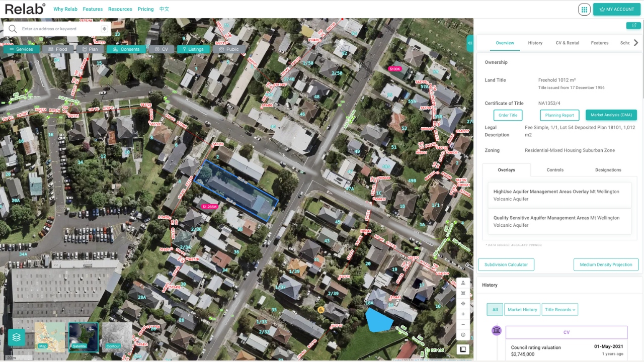This screenshot has height=362, width=644.
Task: Toggle the Consents layer off
Action: [126, 49]
